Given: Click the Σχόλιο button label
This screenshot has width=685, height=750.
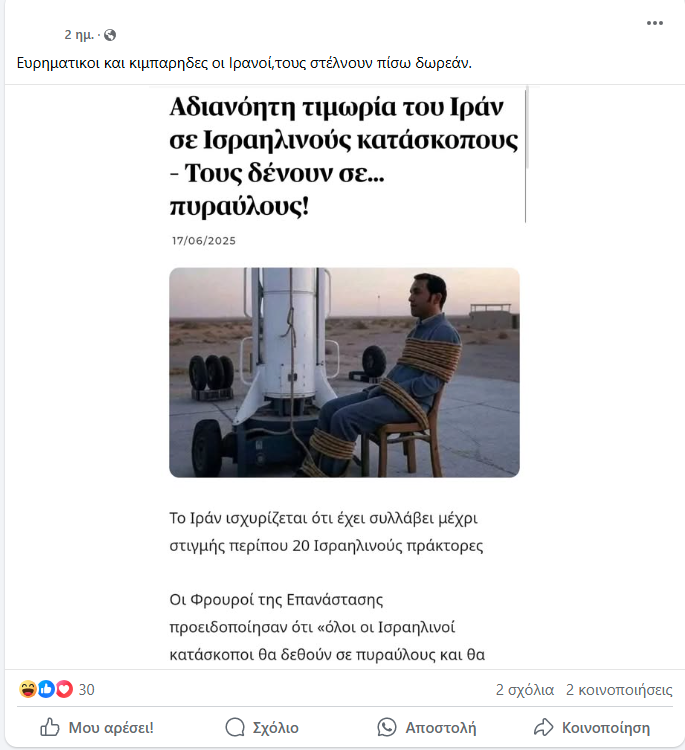Looking at the screenshot, I should (x=276, y=728).
